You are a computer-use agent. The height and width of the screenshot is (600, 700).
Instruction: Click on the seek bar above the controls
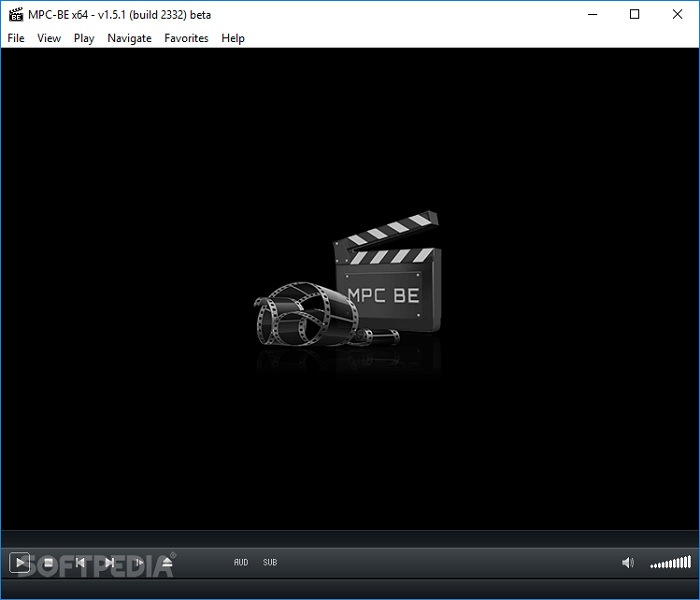click(x=350, y=538)
